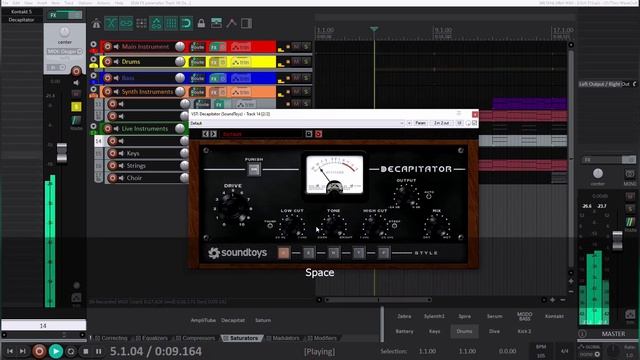The height and width of the screenshot is (360, 640).
Task: Click the green Play button in transport
Action: coord(56,351)
